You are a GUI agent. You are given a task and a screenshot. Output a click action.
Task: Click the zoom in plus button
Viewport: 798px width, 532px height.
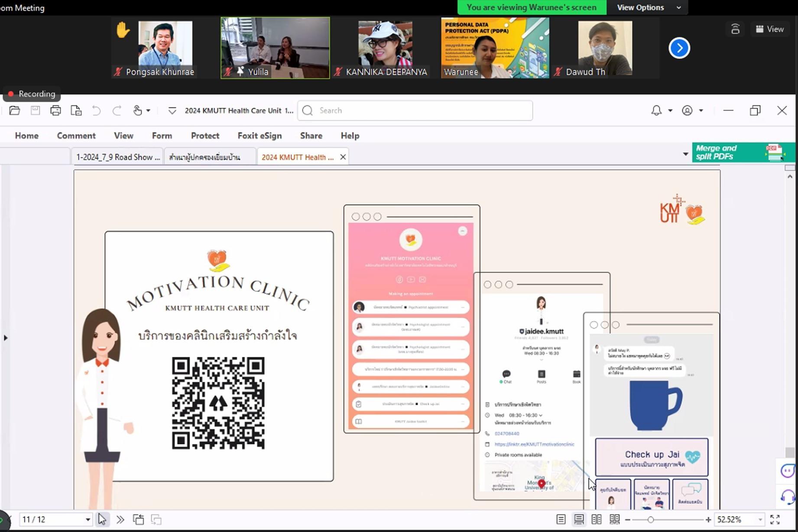pyautogui.click(x=708, y=519)
